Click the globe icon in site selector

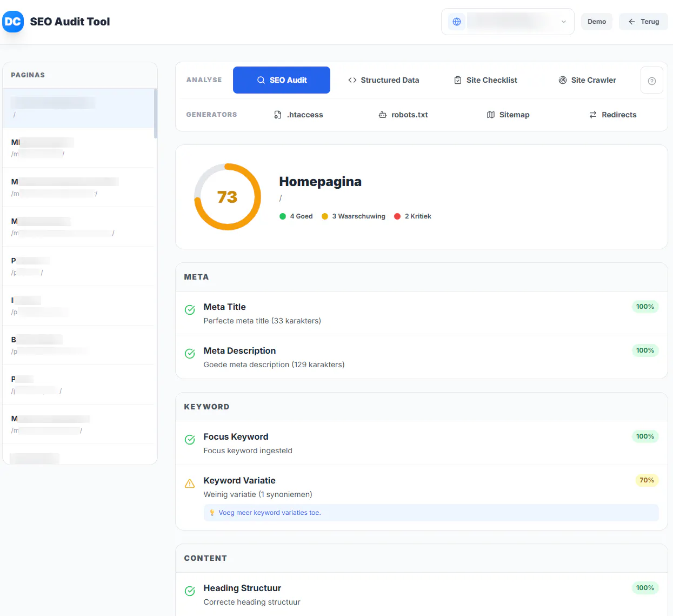[457, 22]
